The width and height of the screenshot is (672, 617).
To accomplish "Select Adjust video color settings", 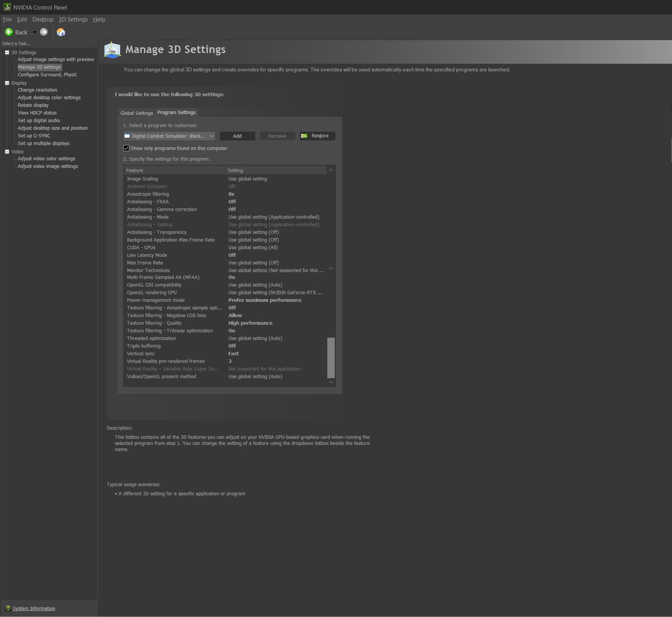I will point(47,159).
